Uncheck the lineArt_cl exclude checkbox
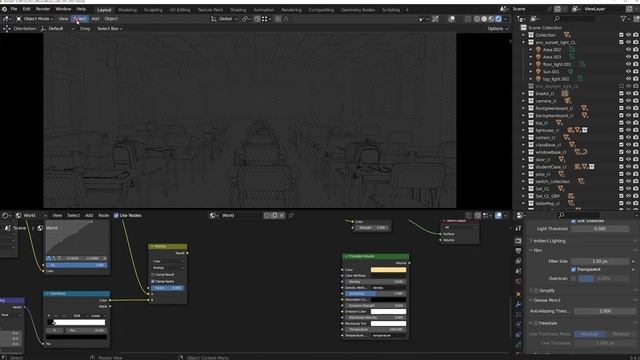Screen dimensions: 640x360 pos(621,93)
